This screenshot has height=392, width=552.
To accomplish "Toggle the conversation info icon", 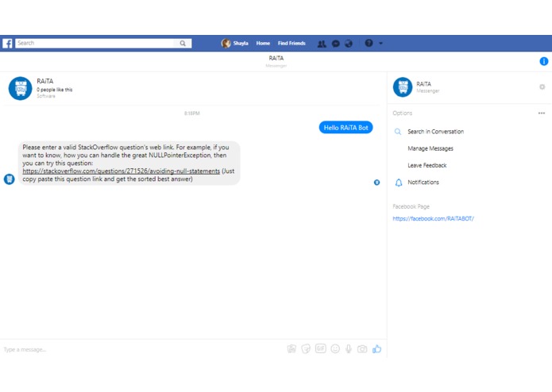I will 543,61.
